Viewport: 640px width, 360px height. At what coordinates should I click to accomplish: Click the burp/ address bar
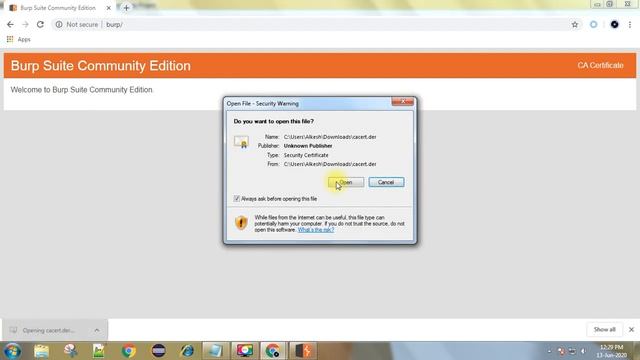[x=310, y=24]
